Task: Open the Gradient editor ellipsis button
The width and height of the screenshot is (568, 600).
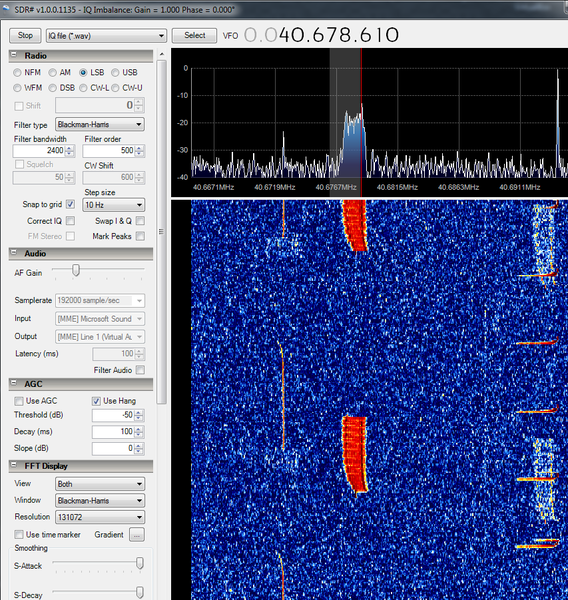Action: (x=137, y=535)
